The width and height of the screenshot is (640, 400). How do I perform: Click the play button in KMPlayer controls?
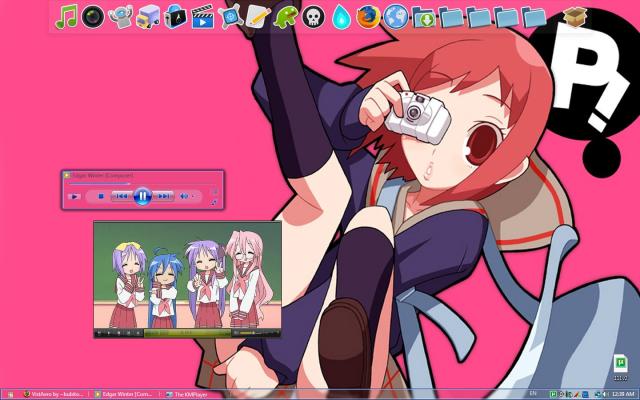click(109, 333)
